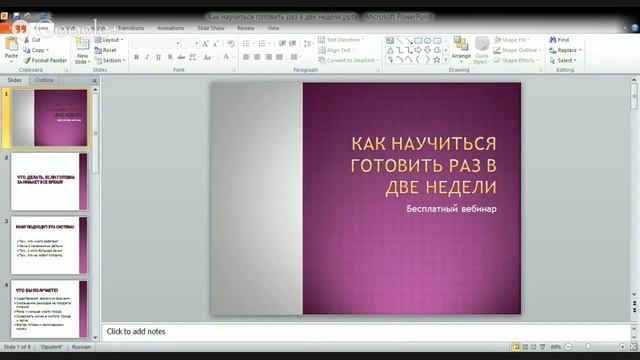The width and height of the screenshot is (640, 360).
Task: Activate the Format Painter
Action: coord(45,60)
